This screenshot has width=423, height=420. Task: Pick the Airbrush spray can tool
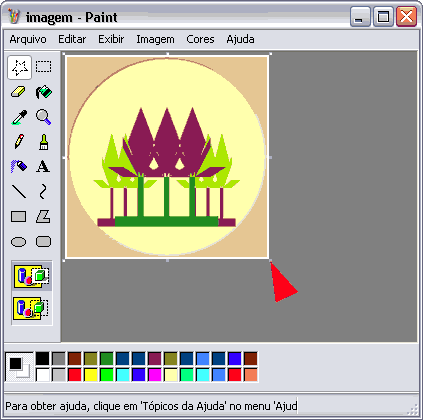pyautogui.click(x=19, y=166)
